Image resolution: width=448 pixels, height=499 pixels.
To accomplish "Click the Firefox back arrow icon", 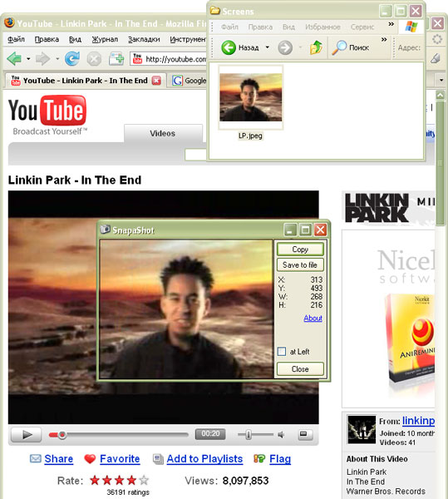I will tap(15, 58).
